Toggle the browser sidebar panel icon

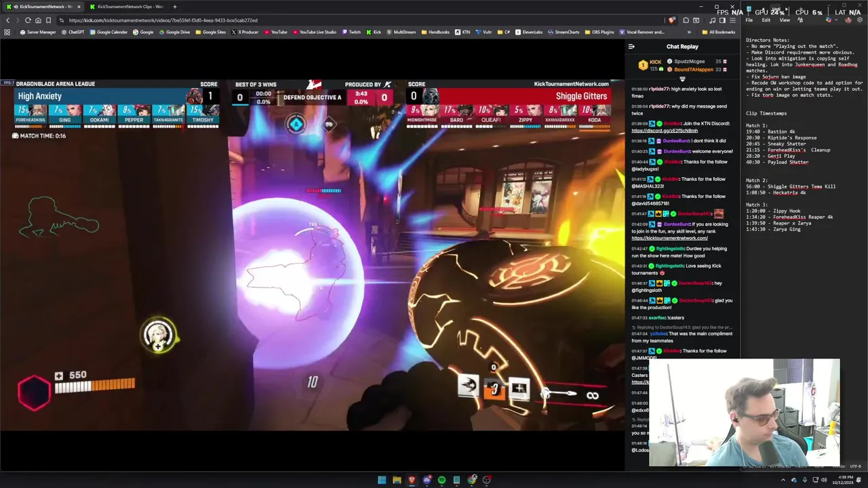click(722, 20)
